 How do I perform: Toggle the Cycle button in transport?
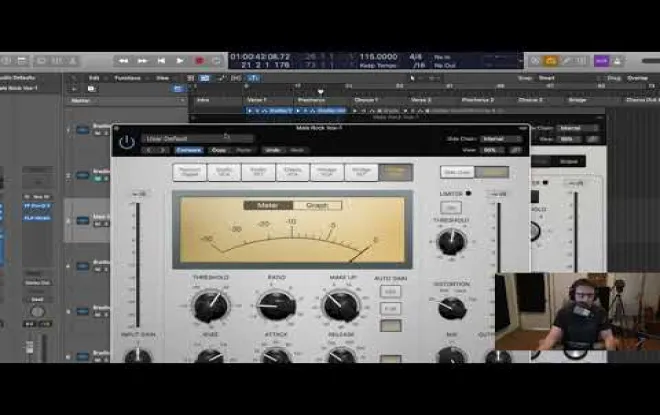click(216, 61)
